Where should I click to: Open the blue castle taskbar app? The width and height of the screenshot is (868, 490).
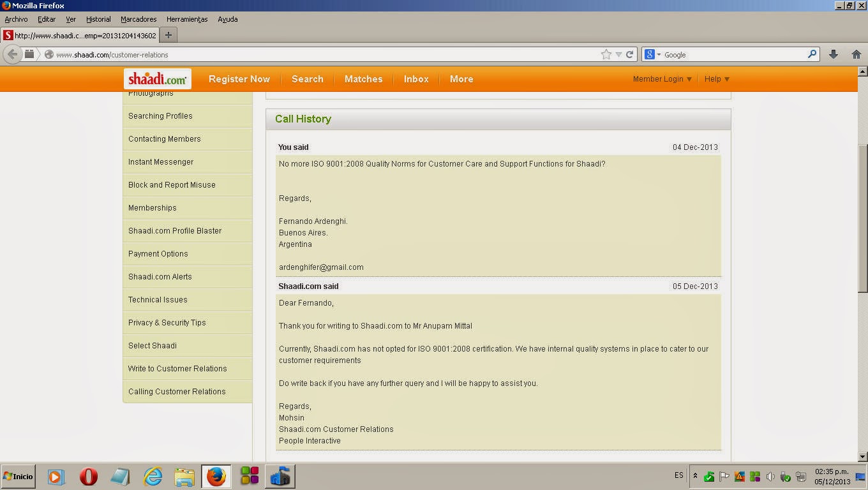(x=281, y=477)
